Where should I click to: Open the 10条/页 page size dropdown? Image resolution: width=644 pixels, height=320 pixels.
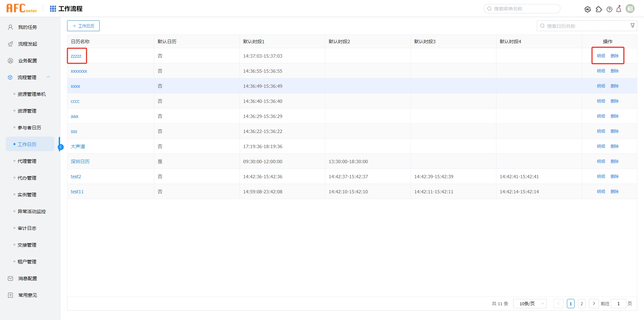click(x=530, y=303)
